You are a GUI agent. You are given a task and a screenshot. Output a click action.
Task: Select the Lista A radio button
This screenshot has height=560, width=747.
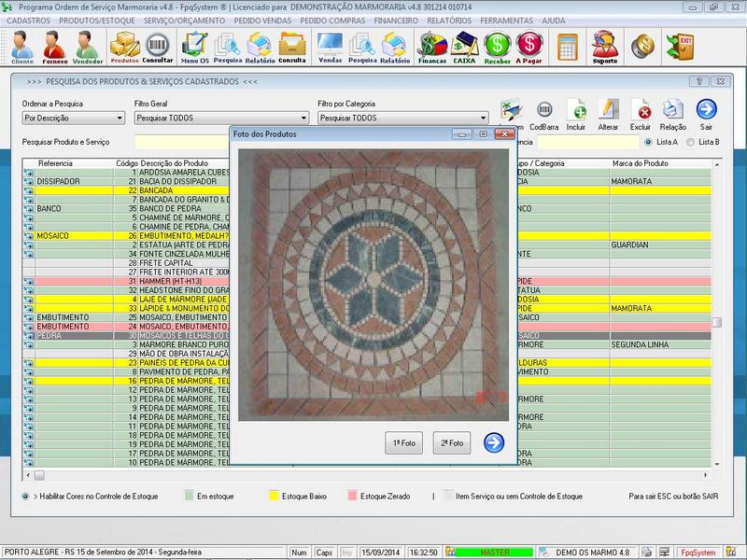[x=649, y=142]
